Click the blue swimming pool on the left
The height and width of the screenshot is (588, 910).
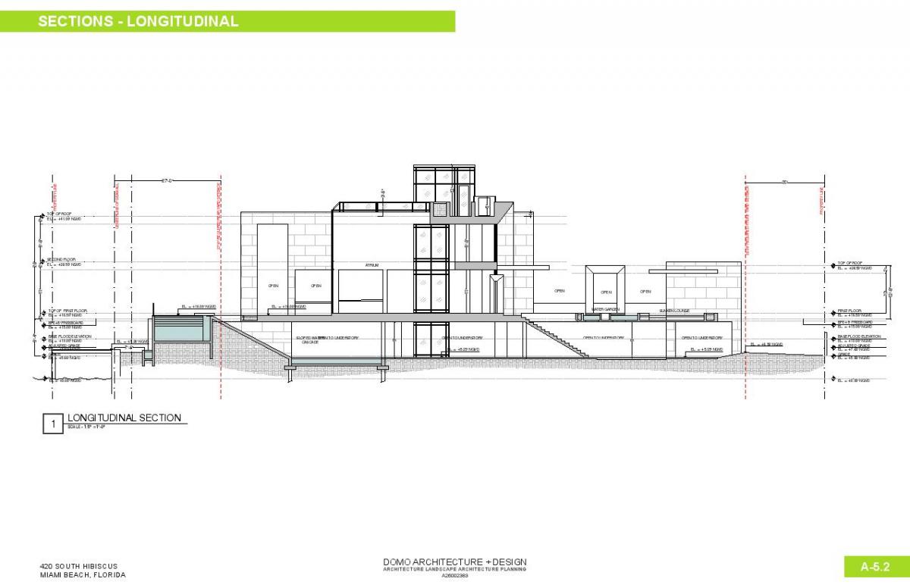point(180,331)
